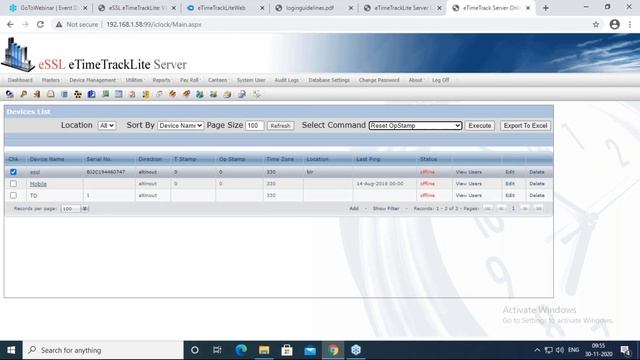Open the Masters menu

click(x=51, y=80)
